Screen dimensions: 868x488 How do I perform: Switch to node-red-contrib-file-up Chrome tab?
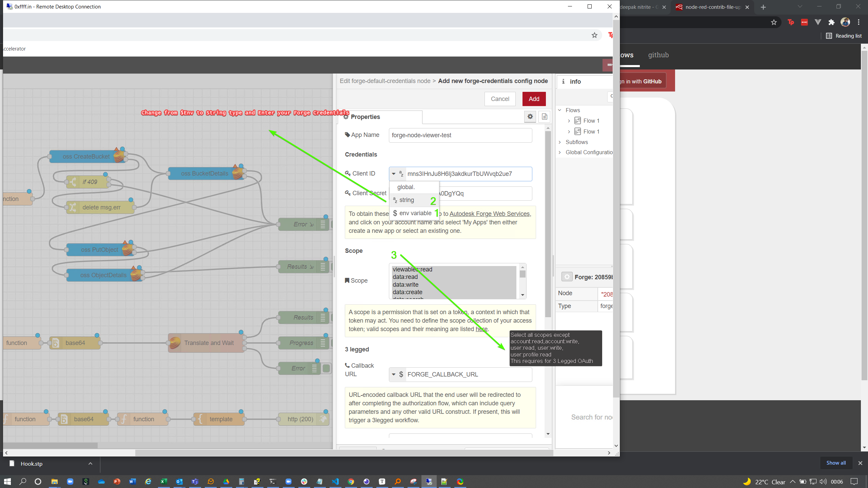point(713,7)
